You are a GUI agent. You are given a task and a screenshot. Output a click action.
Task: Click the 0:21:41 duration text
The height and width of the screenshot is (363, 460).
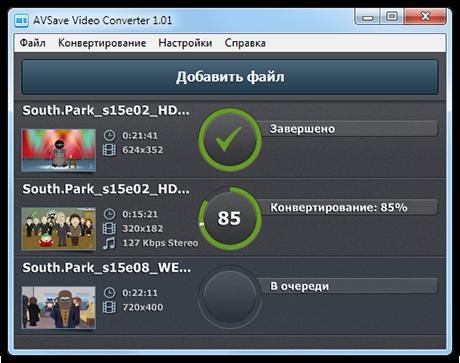(140, 136)
